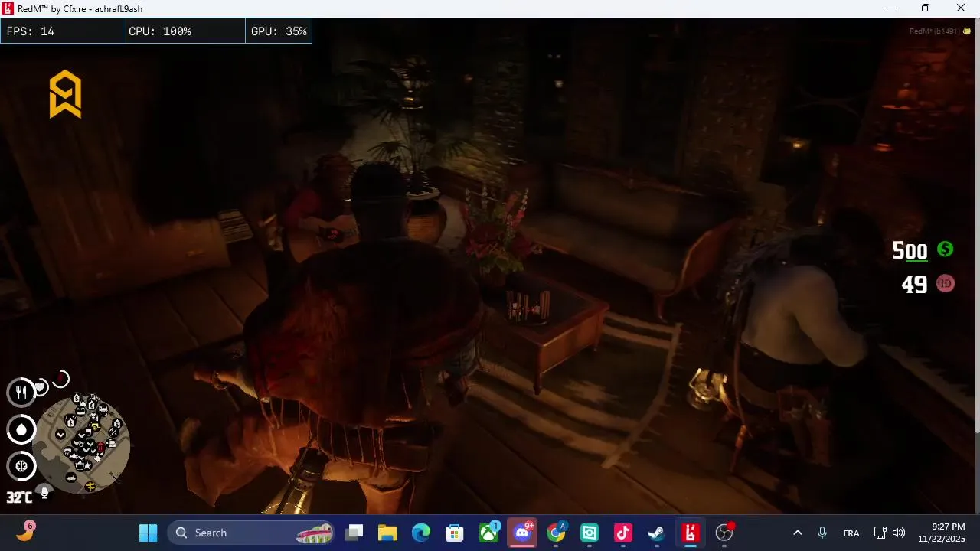Click the RedM taskbar icon
Screen dimensions: 980x551
coord(691,533)
